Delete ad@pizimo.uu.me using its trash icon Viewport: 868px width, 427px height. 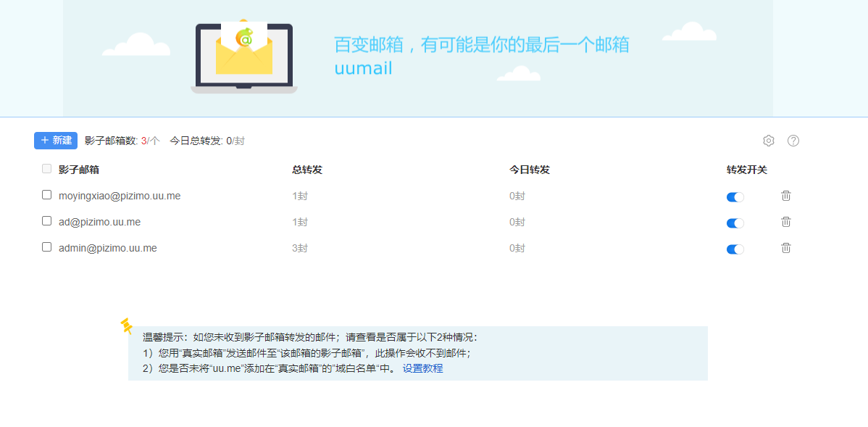click(786, 222)
